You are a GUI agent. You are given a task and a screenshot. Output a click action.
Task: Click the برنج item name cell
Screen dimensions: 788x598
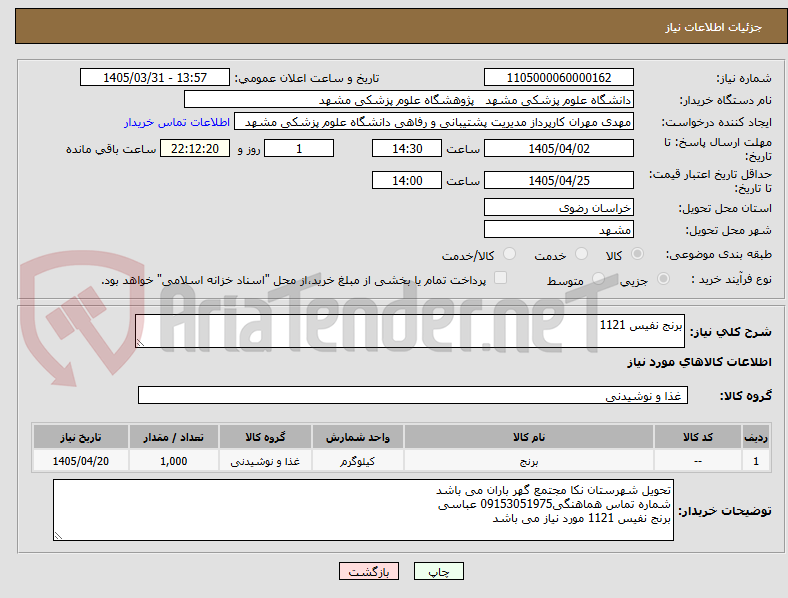pyautogui.click(x=529, y=461)
